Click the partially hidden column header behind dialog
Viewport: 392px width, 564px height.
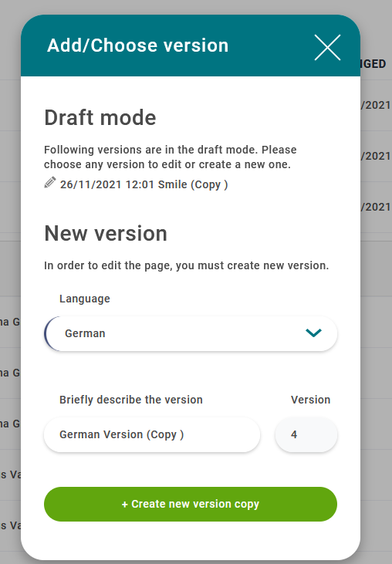click(373, 64)
